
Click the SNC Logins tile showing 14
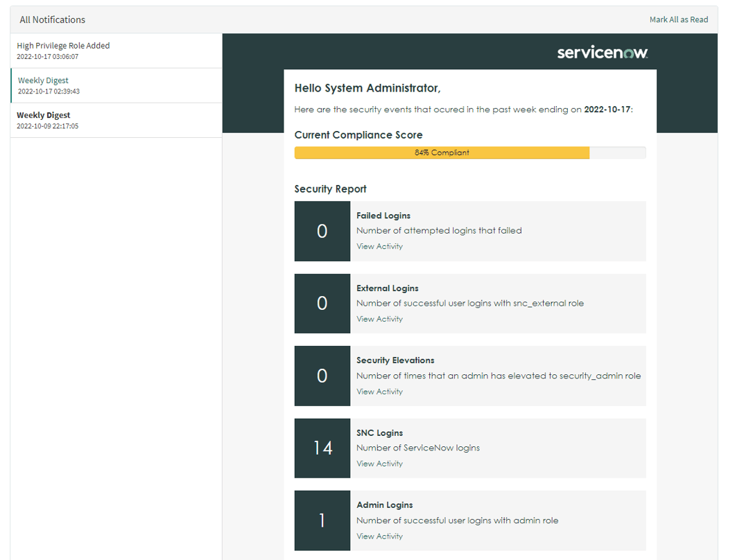click(x=322, y=448)
